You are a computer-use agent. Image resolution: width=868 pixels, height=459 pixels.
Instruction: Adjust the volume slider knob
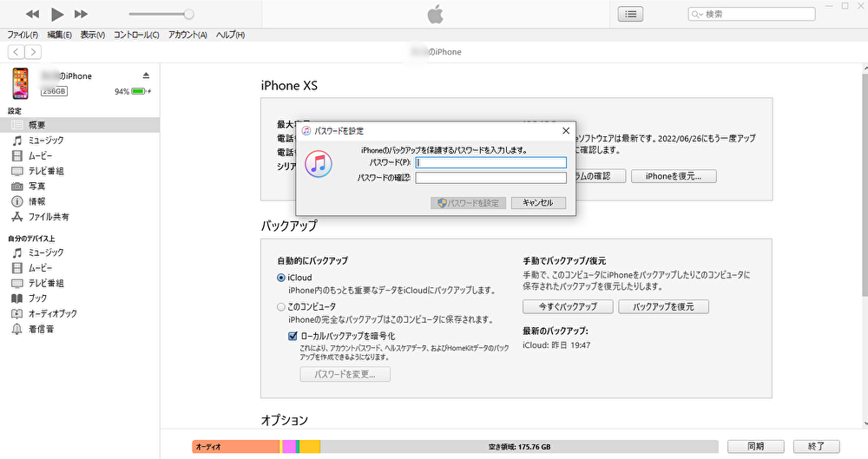point(188,14)
